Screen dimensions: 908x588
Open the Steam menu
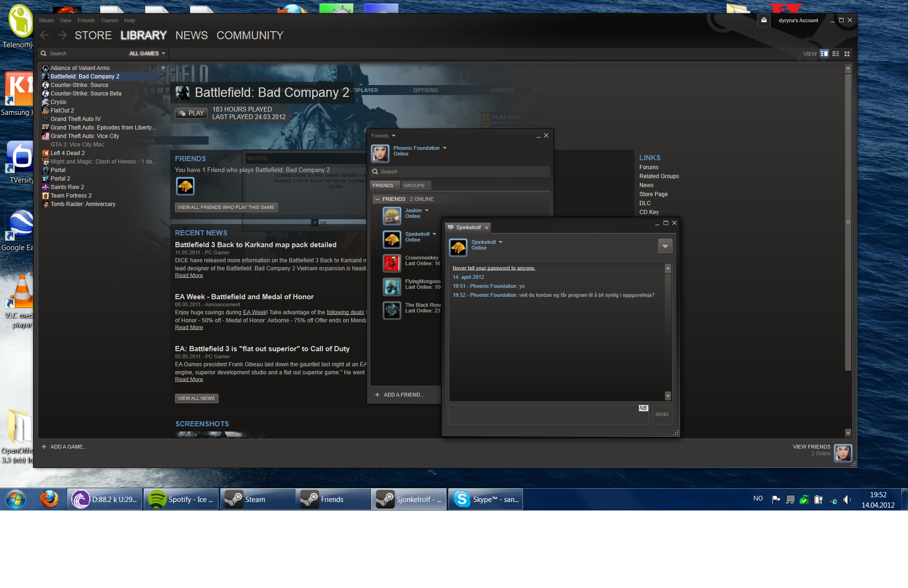[x=46, y=20]
